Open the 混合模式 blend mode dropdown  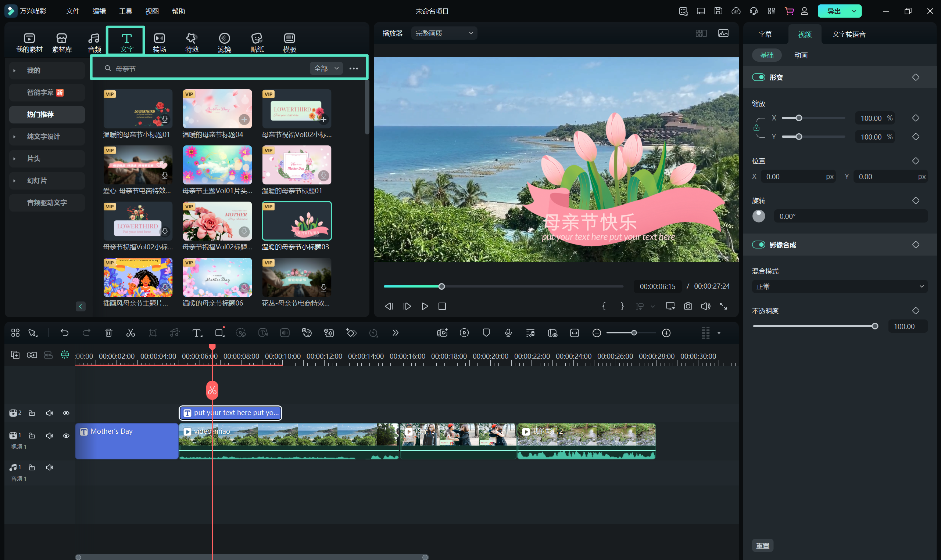(x=840, y=286)
